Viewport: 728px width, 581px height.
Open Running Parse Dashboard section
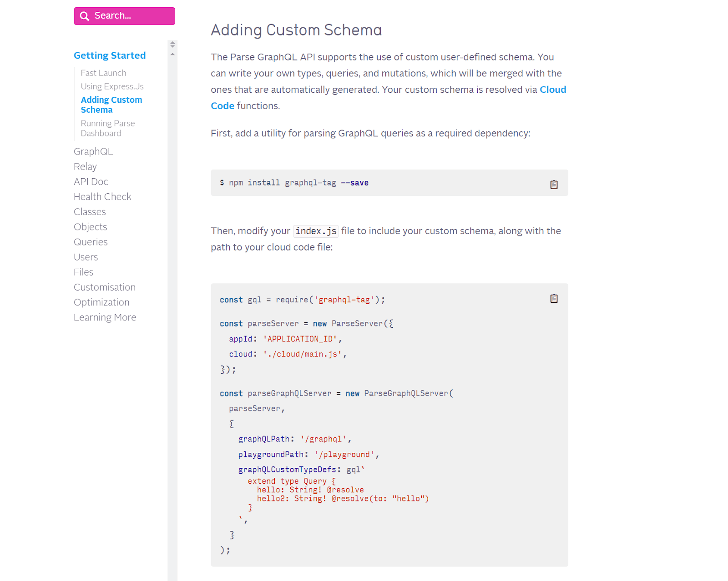107,128
